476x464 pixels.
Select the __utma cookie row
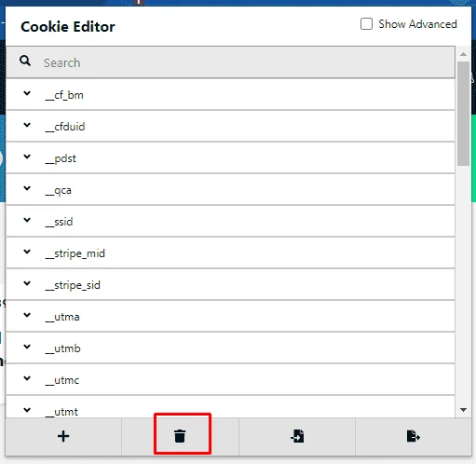pos(230,316)
